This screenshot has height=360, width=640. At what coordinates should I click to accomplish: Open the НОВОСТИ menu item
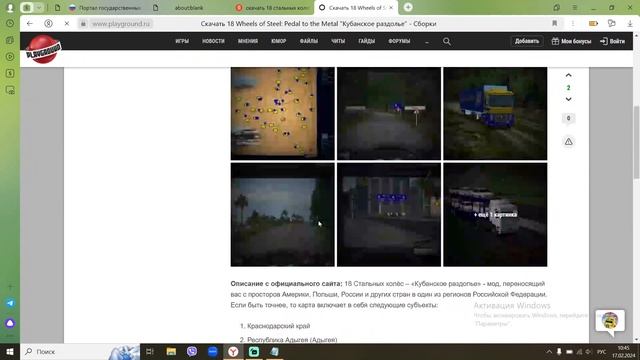(x=213, y=41)
